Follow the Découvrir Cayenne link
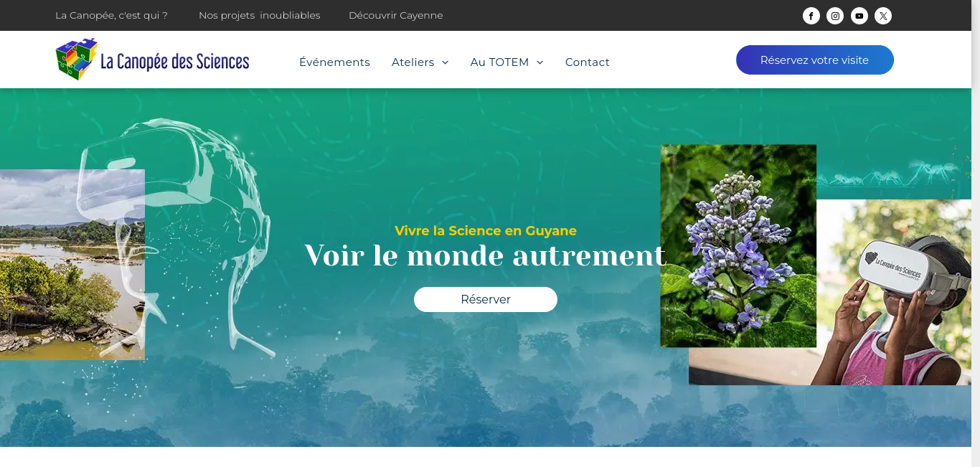 click(396, 15)
